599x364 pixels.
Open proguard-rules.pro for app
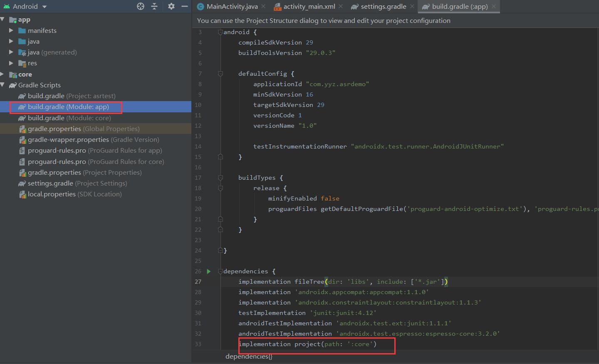point(96,150)
